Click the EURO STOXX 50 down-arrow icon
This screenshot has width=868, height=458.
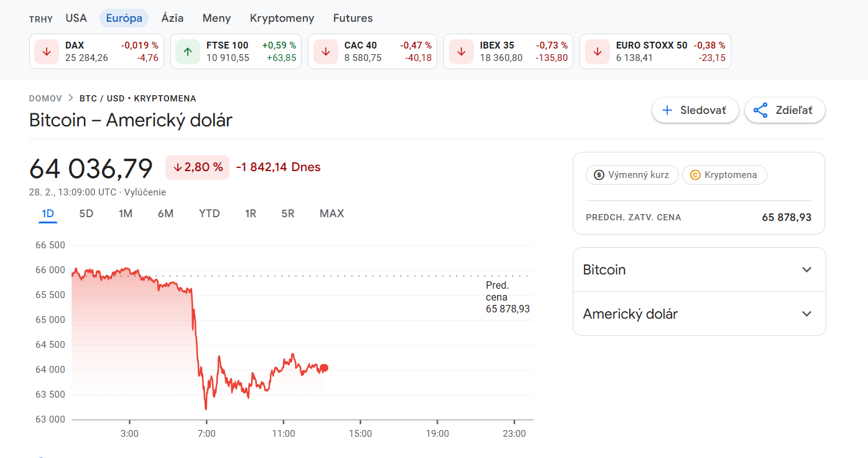[x=597, y=52]
